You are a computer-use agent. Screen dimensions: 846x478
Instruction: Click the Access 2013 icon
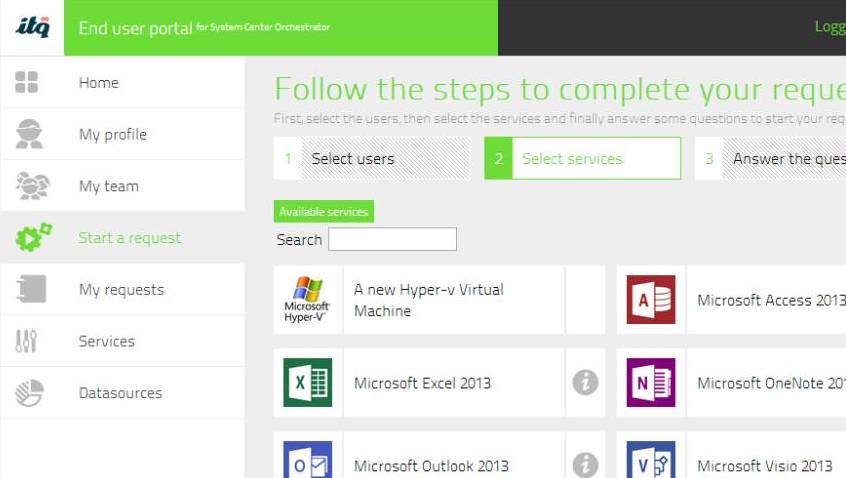tap(651, 299)
